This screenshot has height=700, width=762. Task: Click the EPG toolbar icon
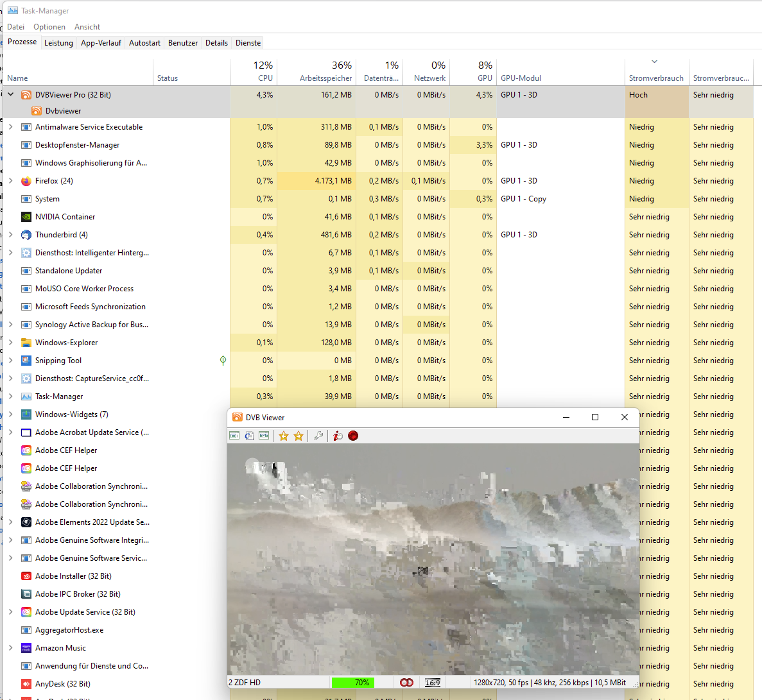coord(264,436)
